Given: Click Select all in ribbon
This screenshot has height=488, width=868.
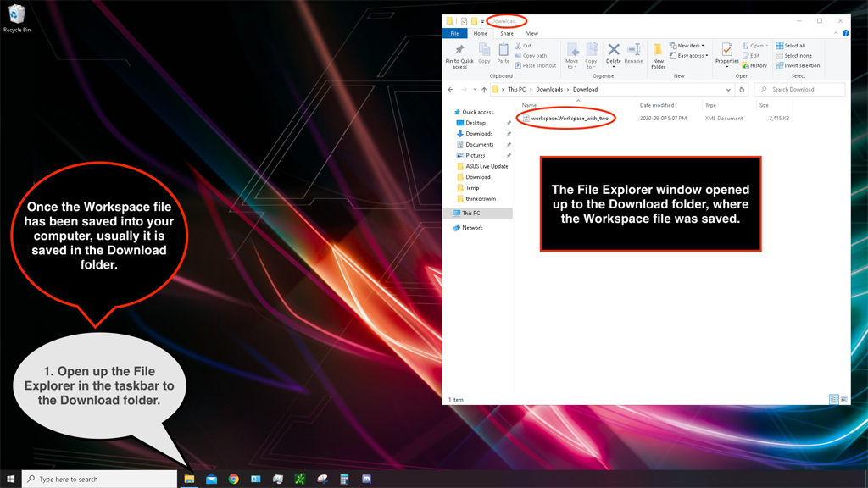Looking at the screenshot, I should [791, 46].
